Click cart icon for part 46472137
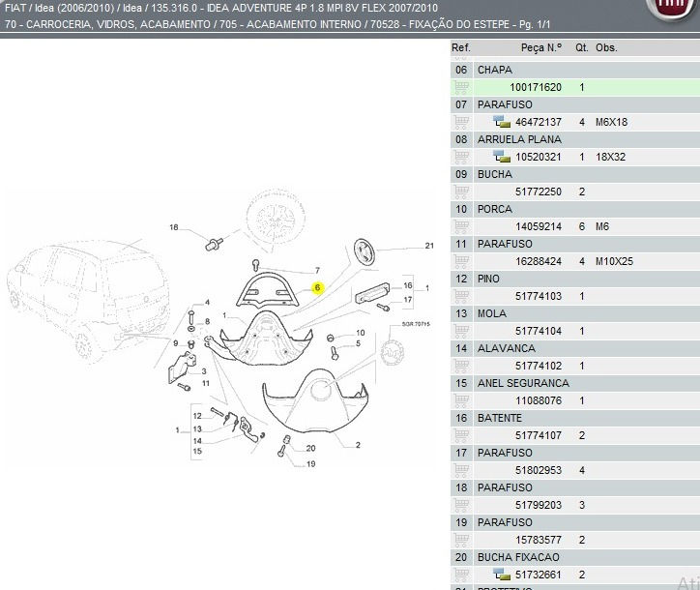700x590 pixels. 461,122
